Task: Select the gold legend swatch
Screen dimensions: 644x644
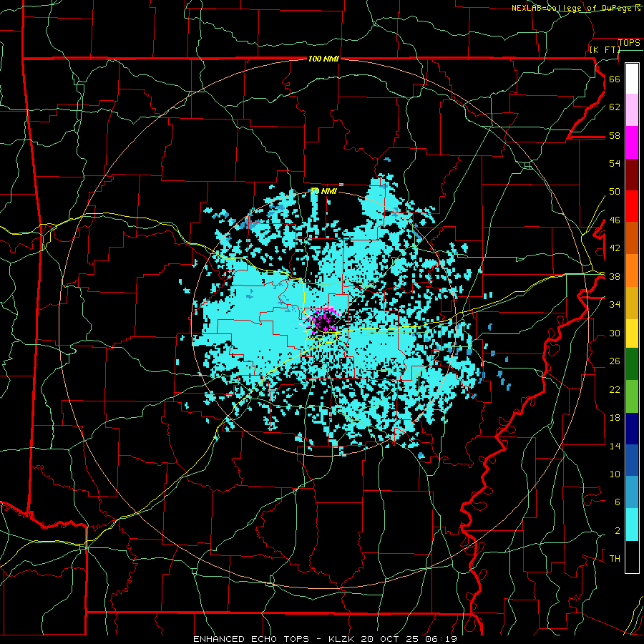Action: click(x=632, y=303)
